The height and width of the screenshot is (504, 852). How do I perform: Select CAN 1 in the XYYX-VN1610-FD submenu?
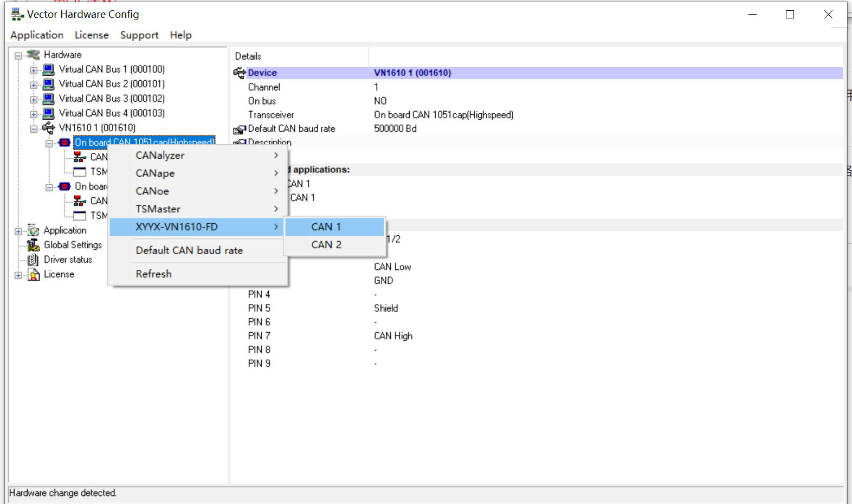326,227
